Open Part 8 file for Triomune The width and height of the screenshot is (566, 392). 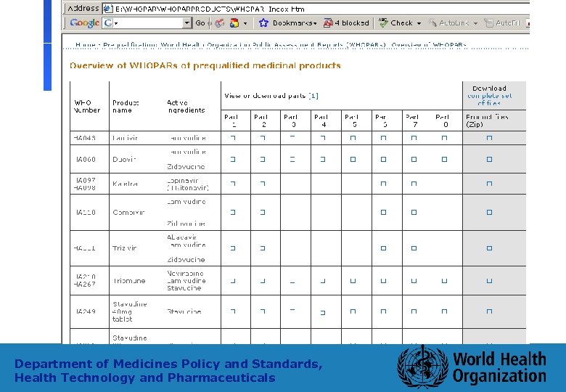(444, 281)
